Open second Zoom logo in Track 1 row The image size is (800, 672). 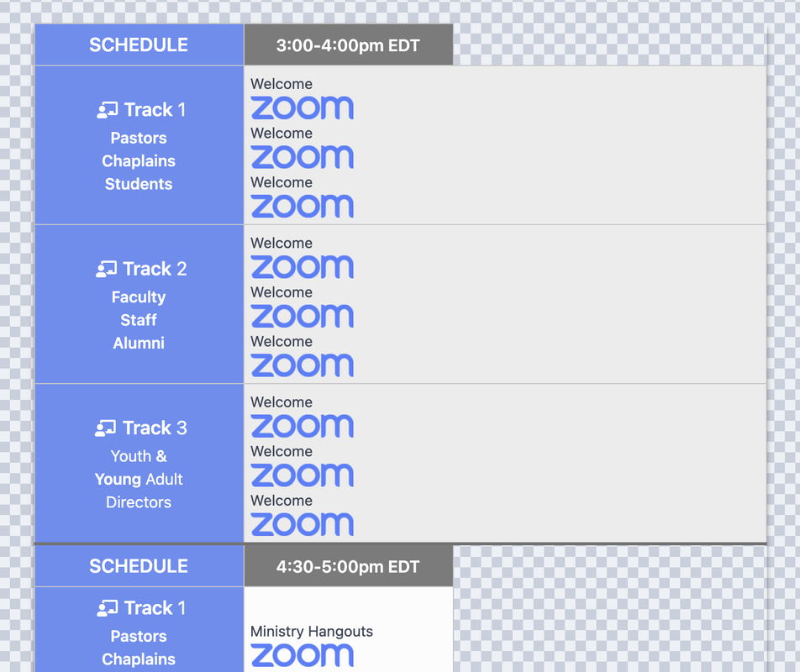302,157
